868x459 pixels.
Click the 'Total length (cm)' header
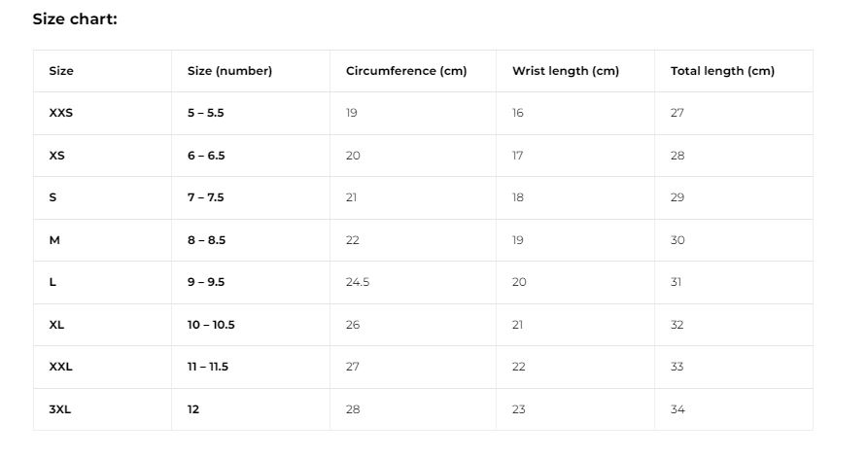click(722, 71)
